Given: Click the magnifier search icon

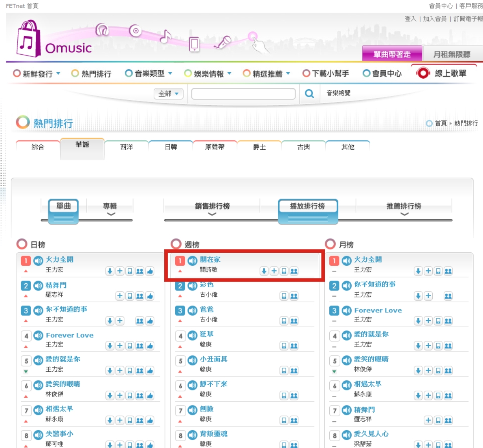Looking at the screenshot, I should point(309,93).
